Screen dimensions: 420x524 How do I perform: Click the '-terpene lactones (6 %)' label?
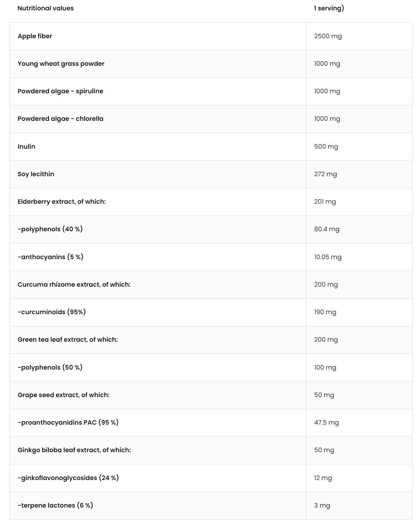[55, 505]
